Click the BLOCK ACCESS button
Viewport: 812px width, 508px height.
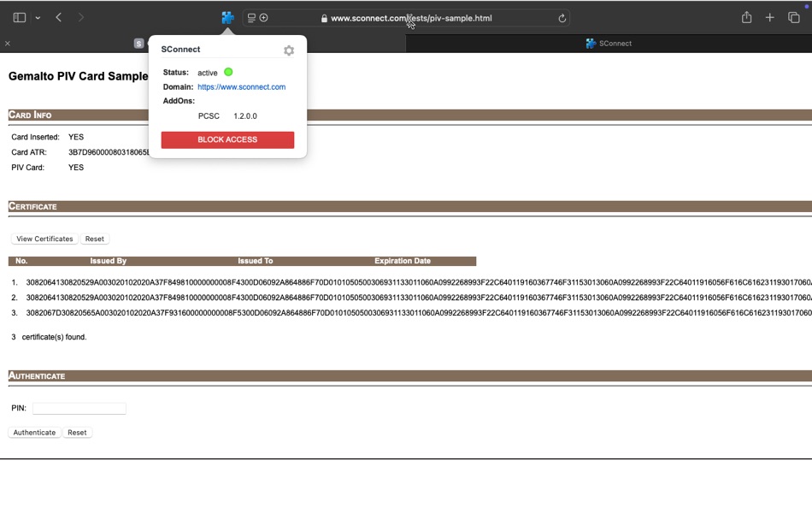[x=227, y=139]
